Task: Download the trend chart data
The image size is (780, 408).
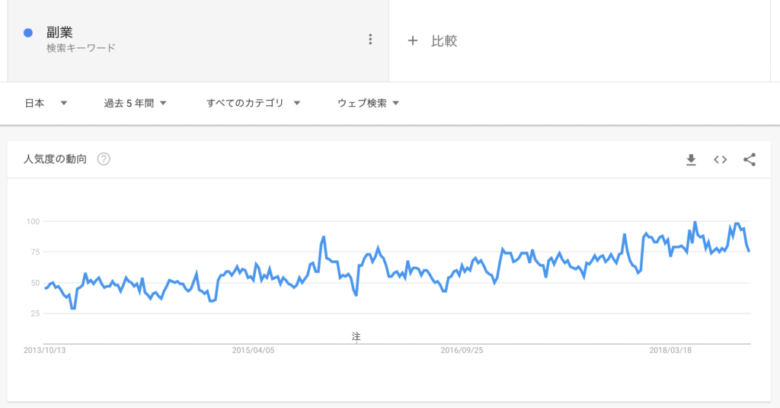Action: tap(690, 159)
